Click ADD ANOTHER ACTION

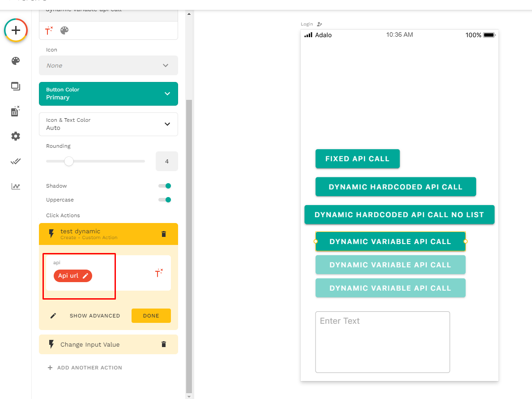tap(89, 368)
